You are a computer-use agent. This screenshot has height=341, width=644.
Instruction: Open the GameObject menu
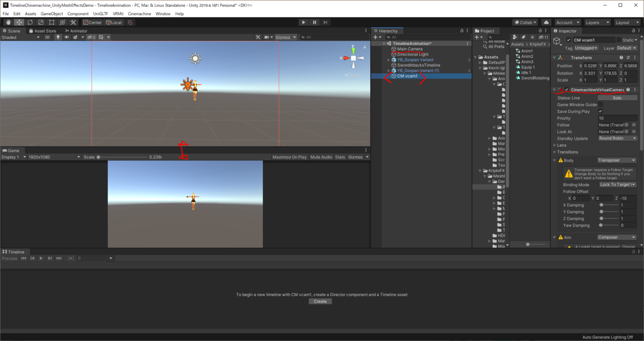coord(52,13)
